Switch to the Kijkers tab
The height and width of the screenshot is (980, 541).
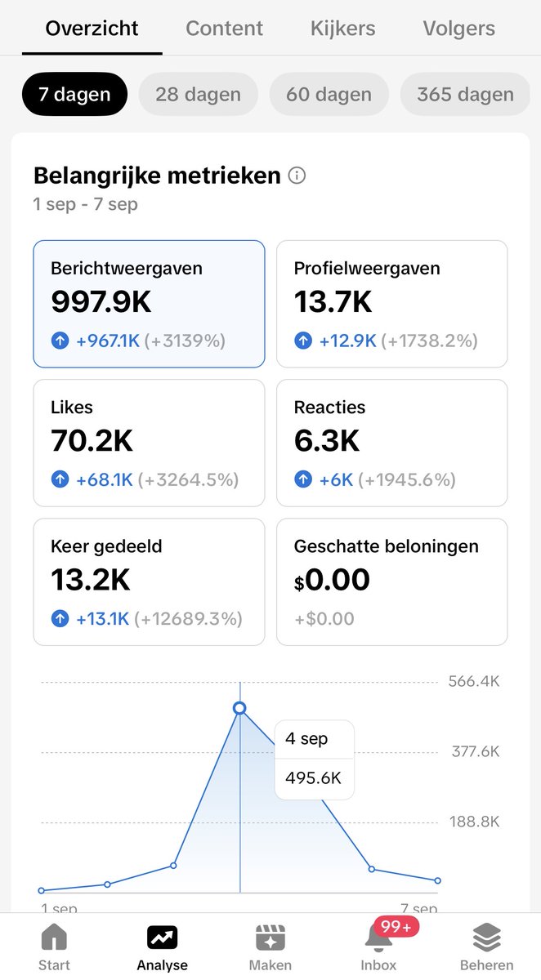[x=342, y=29]
